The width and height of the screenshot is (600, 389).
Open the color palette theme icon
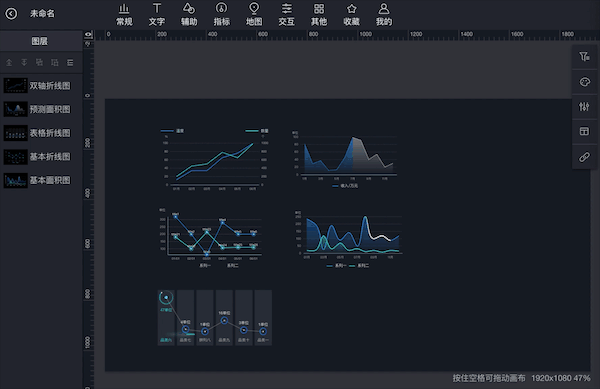click(x=584, y=82)
